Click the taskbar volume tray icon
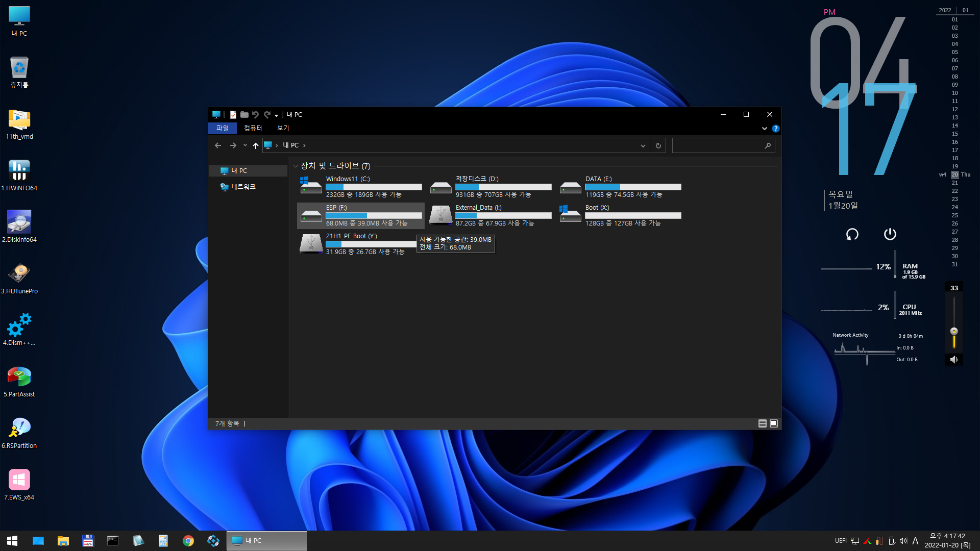 pos(903,541)
